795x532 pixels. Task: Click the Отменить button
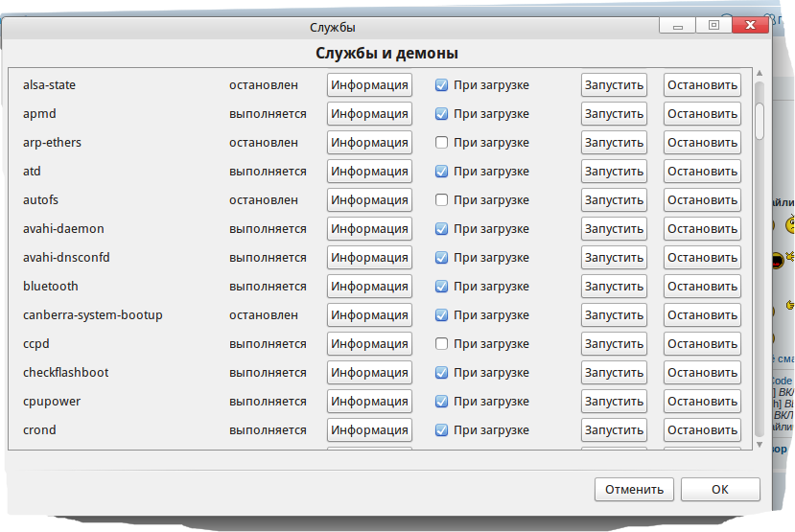634,489
